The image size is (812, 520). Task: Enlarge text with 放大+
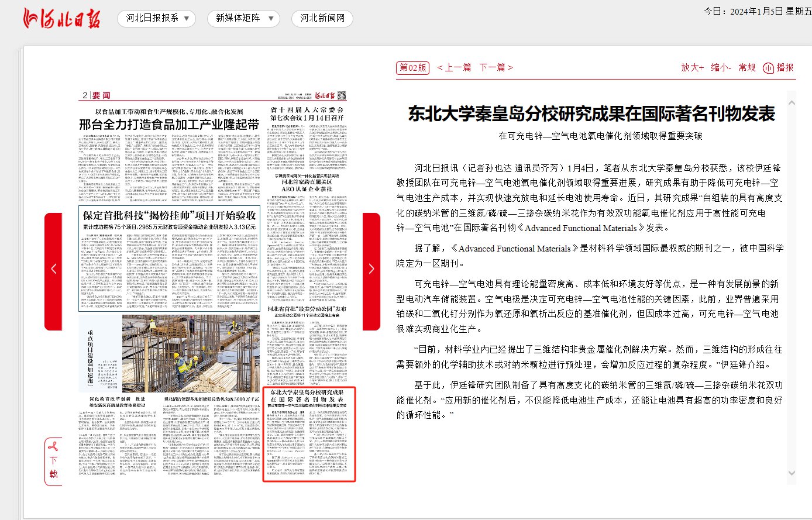coord(693,68)
